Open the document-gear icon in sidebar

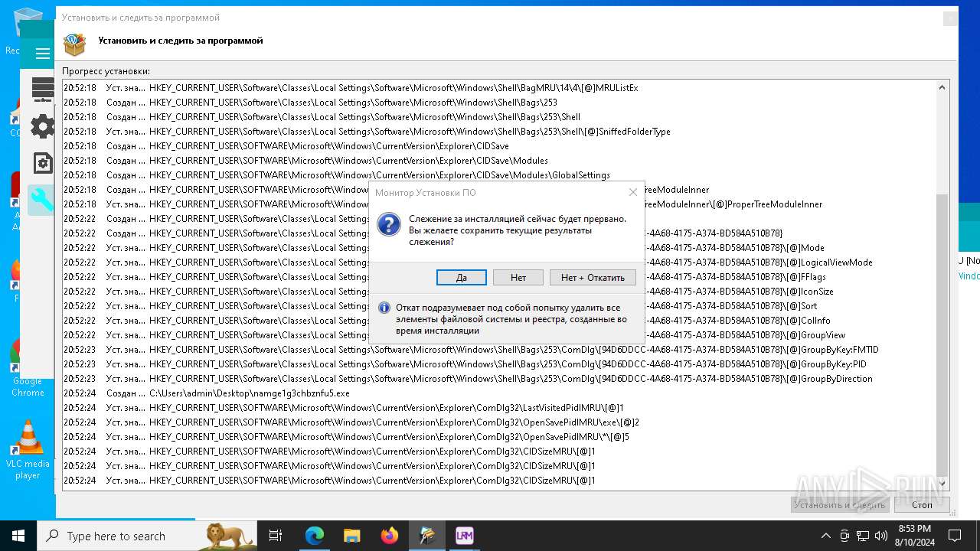(43, 163)
